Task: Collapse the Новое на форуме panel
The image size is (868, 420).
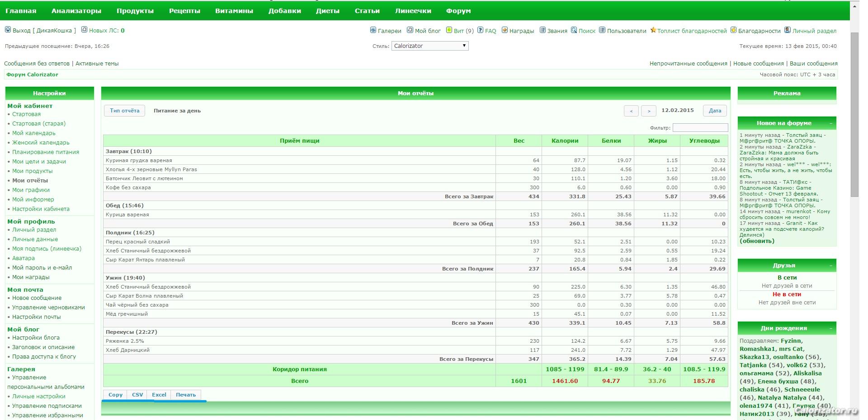Action: coord(831,123)
